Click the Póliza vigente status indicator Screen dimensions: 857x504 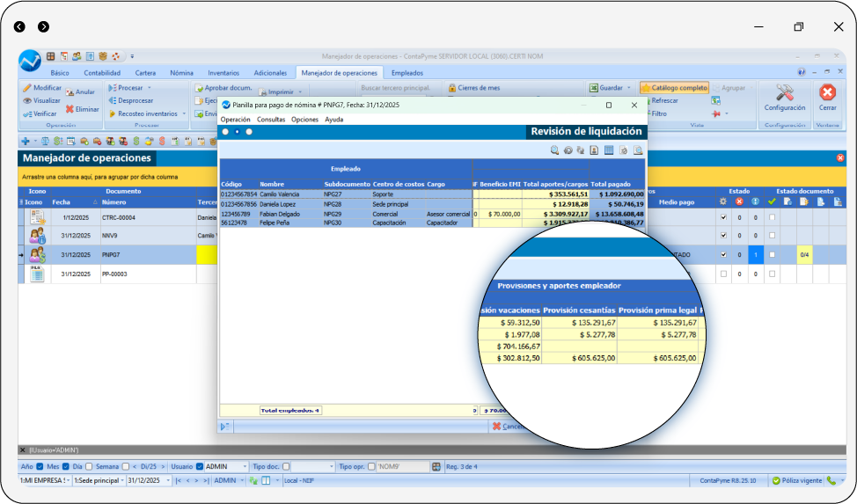[x=797, y=480]
